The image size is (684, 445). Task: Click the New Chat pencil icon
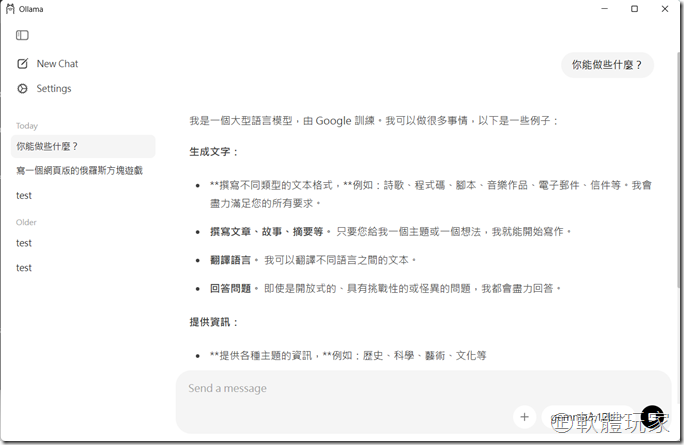pyautogui.click(x=22, y=64)
